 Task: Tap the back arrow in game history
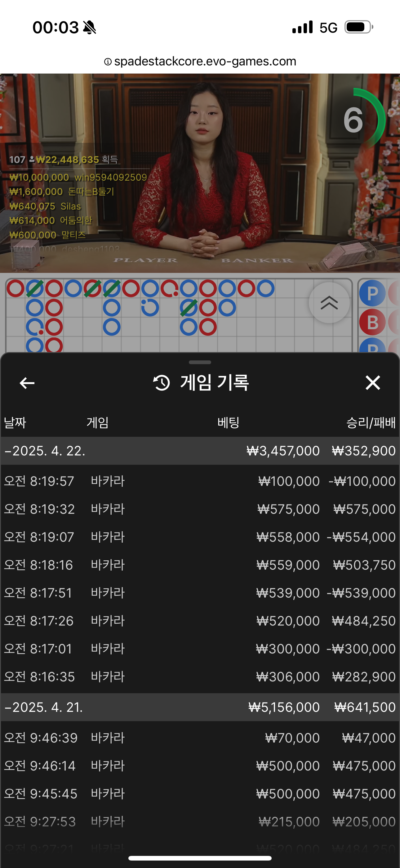click(x=27, y=383)
